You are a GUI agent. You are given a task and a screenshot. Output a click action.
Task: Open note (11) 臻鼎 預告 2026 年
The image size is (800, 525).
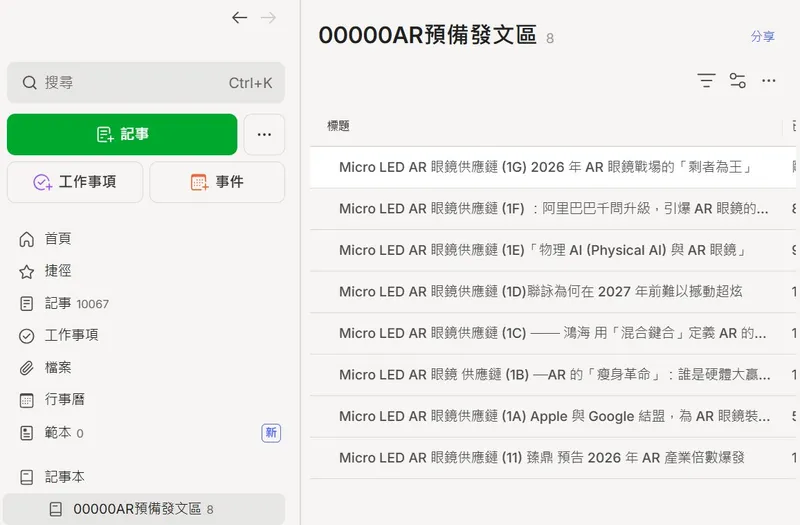tap(553, 458)
